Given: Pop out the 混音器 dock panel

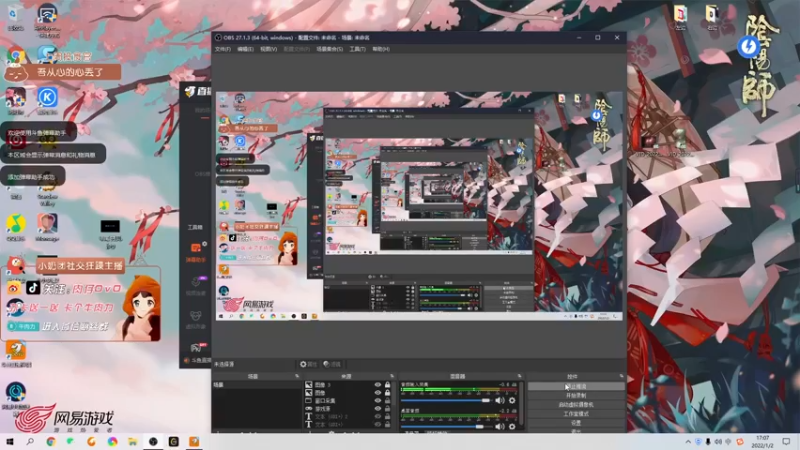Looking at the screenshot, I should point(519,376).
